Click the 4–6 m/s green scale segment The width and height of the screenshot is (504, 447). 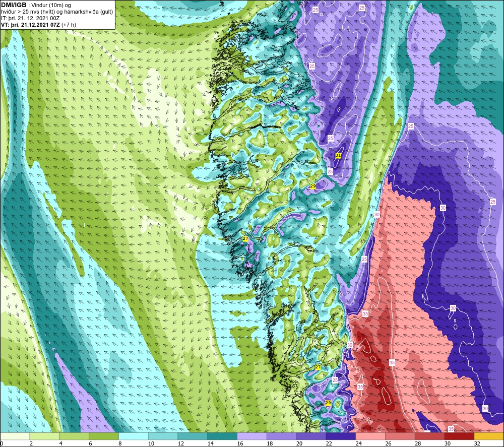pyautogui.click(x=74, y=436)
